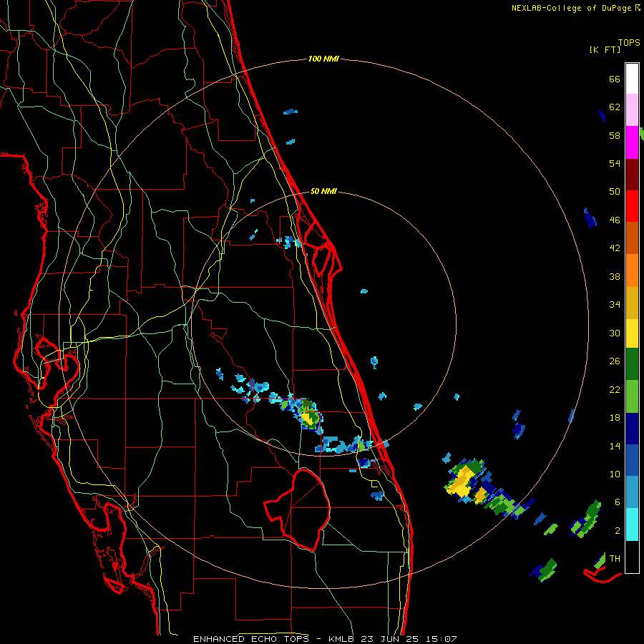Click the '54' scale label
This screenshot has width=644, height=644.
[x=615, y=163]
